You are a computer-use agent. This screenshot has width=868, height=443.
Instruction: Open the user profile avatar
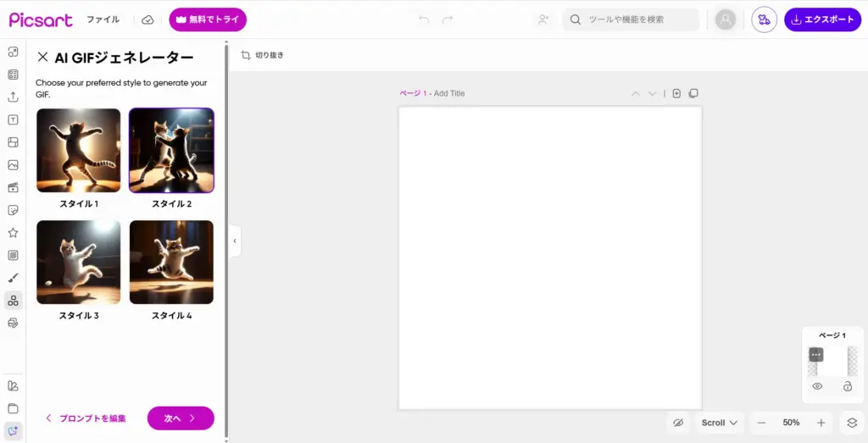pyautogui.click(x=726, y=20)
